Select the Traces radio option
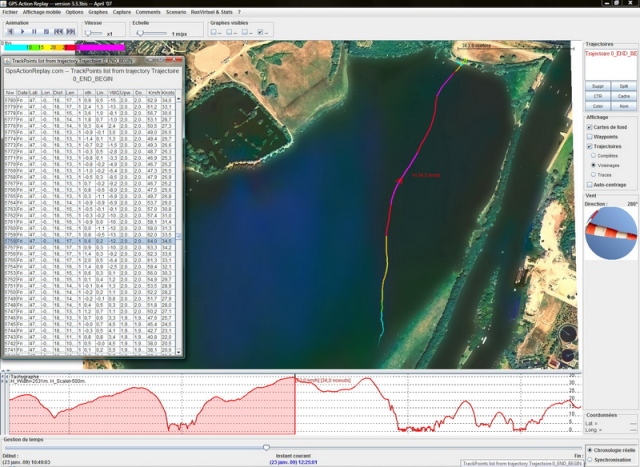This screenshot has width=640, height=467. point(593,174)
